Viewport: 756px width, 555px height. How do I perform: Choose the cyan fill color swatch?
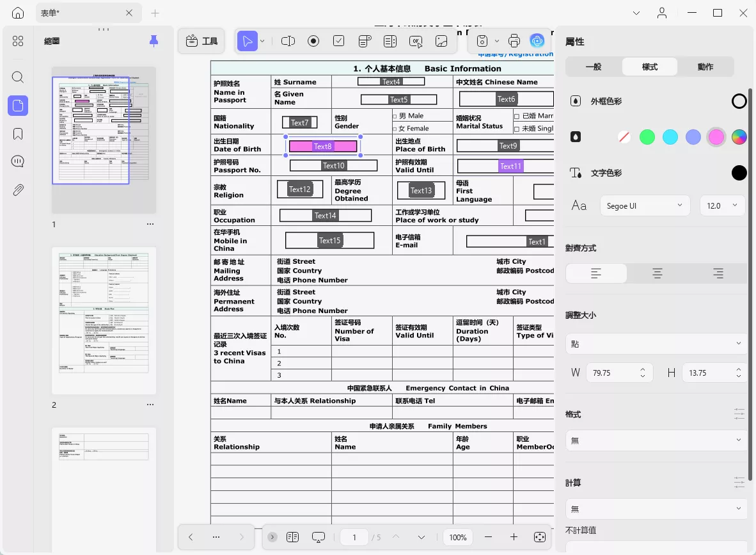coord(670,137)
